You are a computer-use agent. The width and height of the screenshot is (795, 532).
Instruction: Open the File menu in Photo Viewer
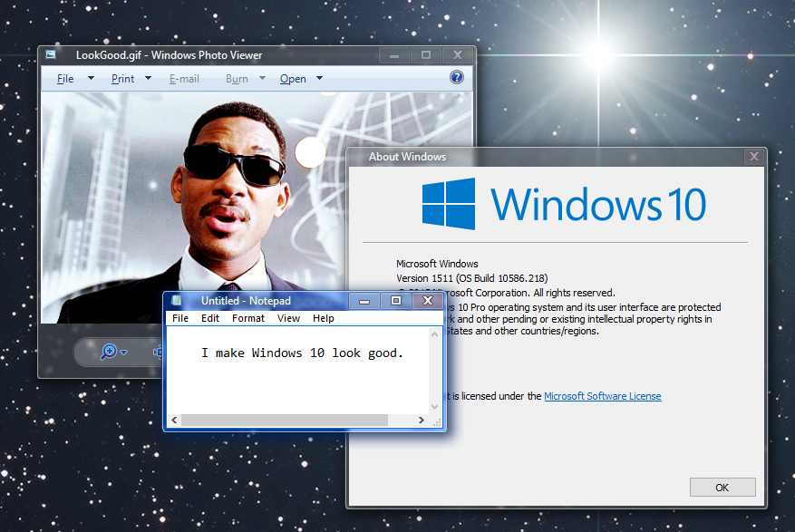[x=65, y=79]
